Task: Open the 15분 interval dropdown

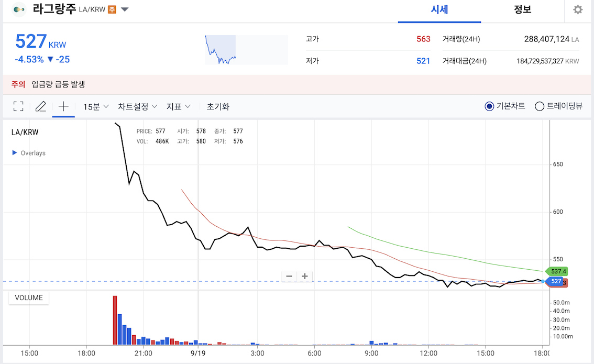Action: (96, 106)
